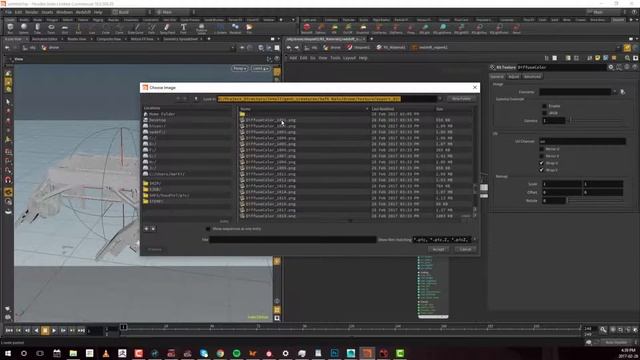The width and height of the screenshot is (640, 360).
Task: Select the viewport select tool in left toolbar
Action: coord(8,102)
